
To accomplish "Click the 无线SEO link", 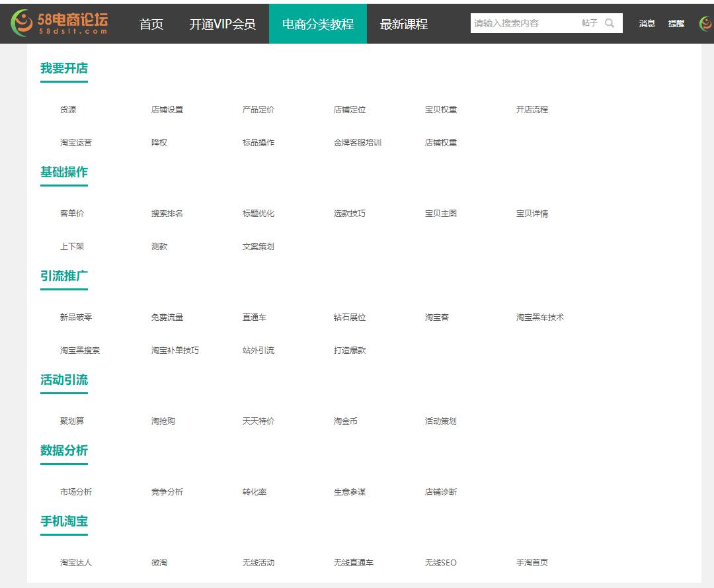I will pos(440,563).
